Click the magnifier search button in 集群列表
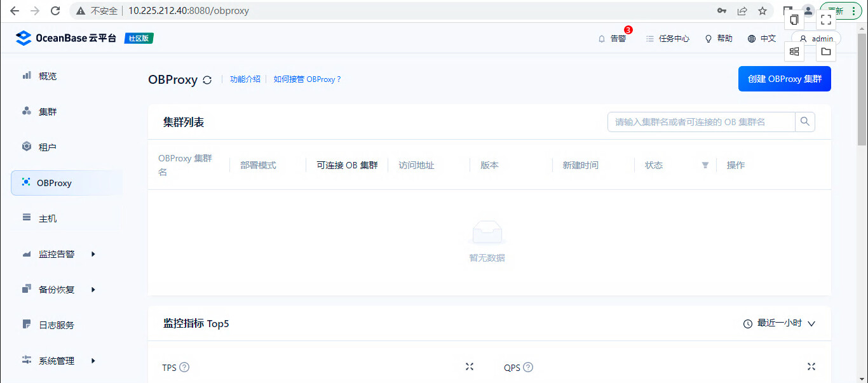The height and width of the screenshot is (383, 868). [805, 122]
